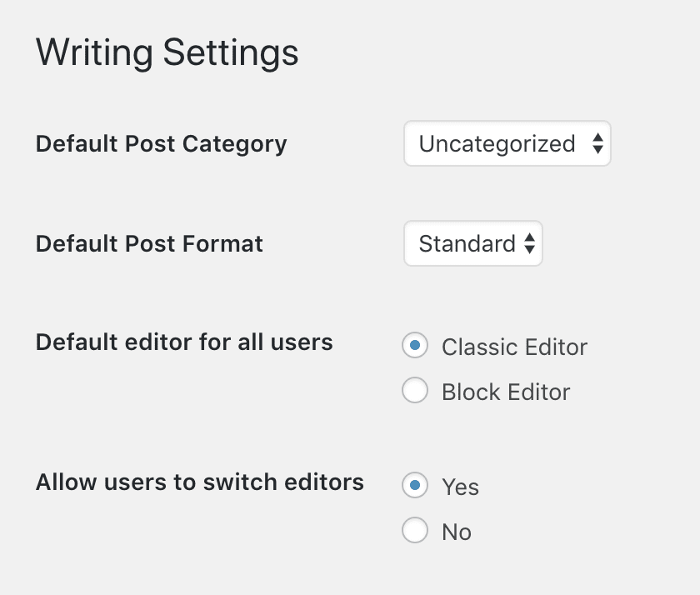The image size is (700, 595).
Task: Click the 'No' label text
Action: pyautogui.click(x=457, y=532)
